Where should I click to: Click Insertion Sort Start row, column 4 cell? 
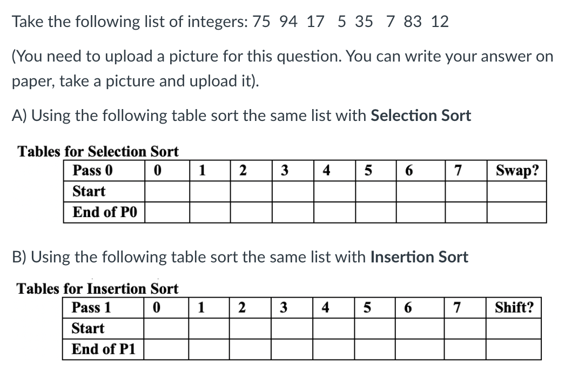point(333,328)
